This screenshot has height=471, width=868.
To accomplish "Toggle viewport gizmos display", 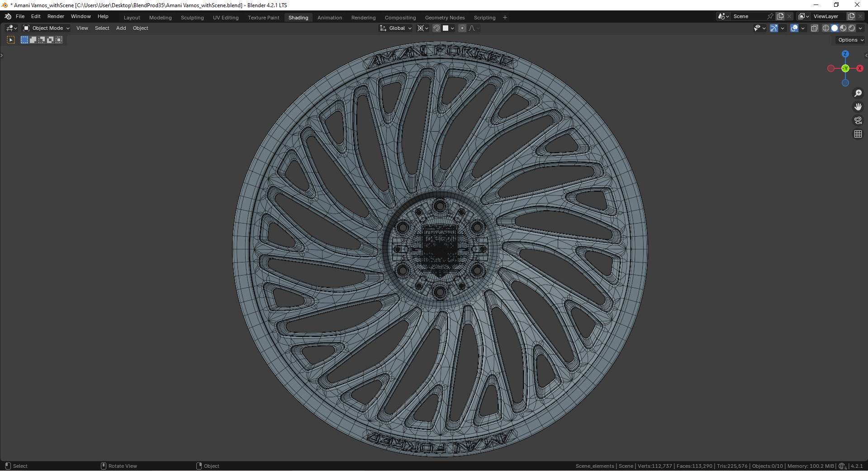I will [x=774, y=28].
